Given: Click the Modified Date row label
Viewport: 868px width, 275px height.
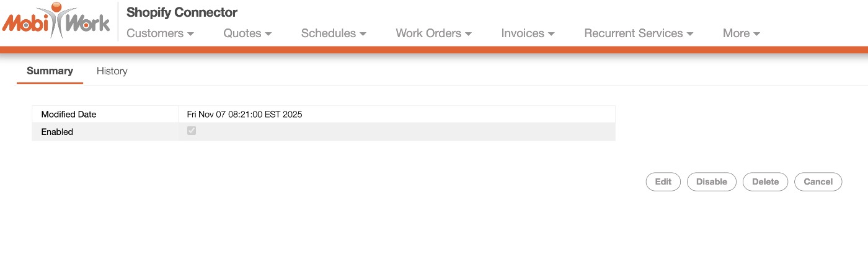Looking at the screenshot, I should [x=69, y=114].
